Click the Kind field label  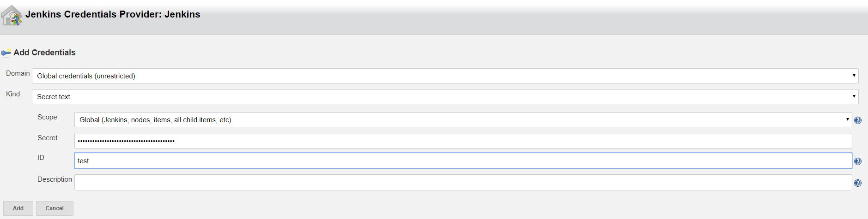tap(13, 94)
